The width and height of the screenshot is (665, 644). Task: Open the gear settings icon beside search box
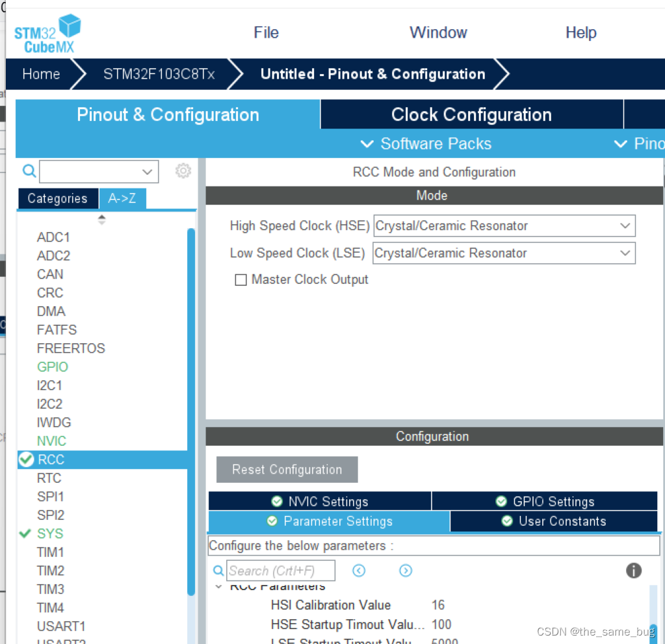pyautogui.click(x=183, y=171)
